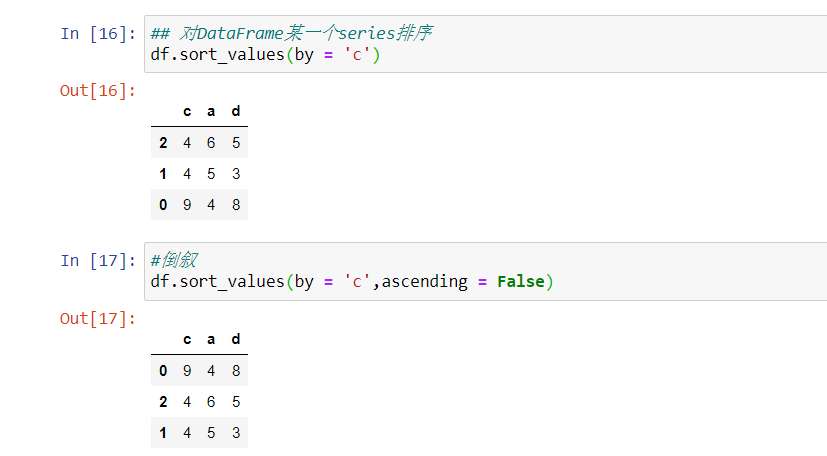Click the DataFrame series comment in cell 16
The height and width of the screenshot is (456, 827).
coord(291,33)
